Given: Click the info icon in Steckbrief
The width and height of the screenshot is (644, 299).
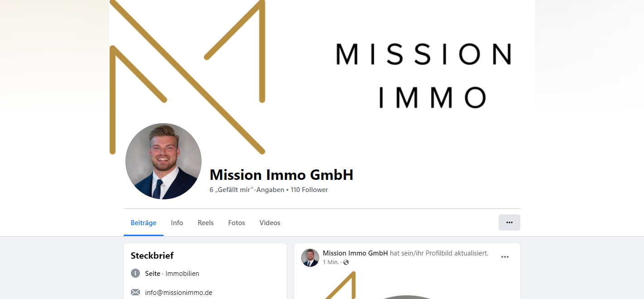Looking at the screenshot, I should tap(135, 273).
